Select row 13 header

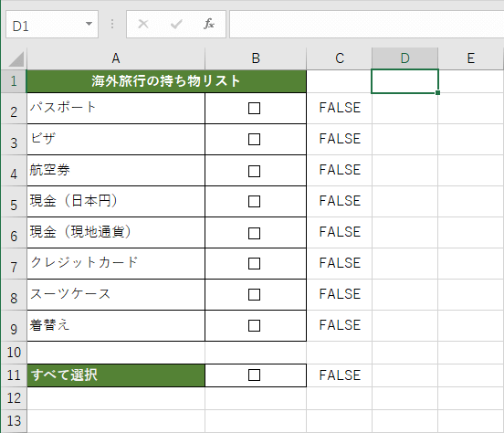click(x=14, y=421)
